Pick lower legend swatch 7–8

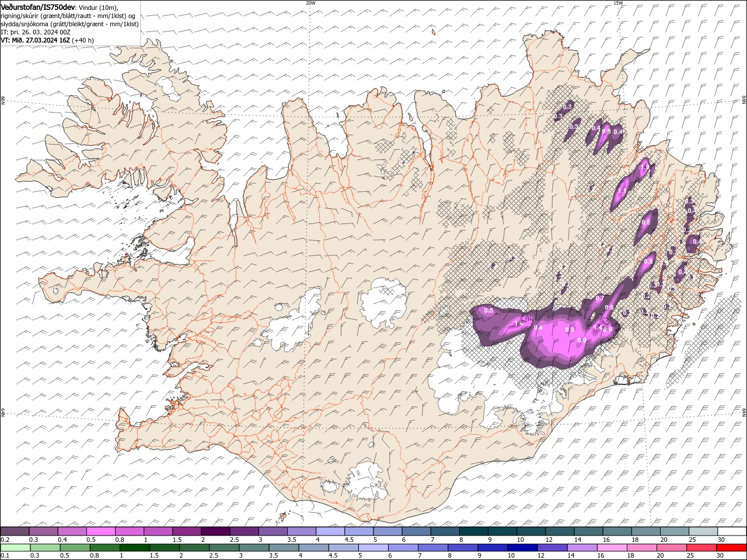click(x=433, y=548)
